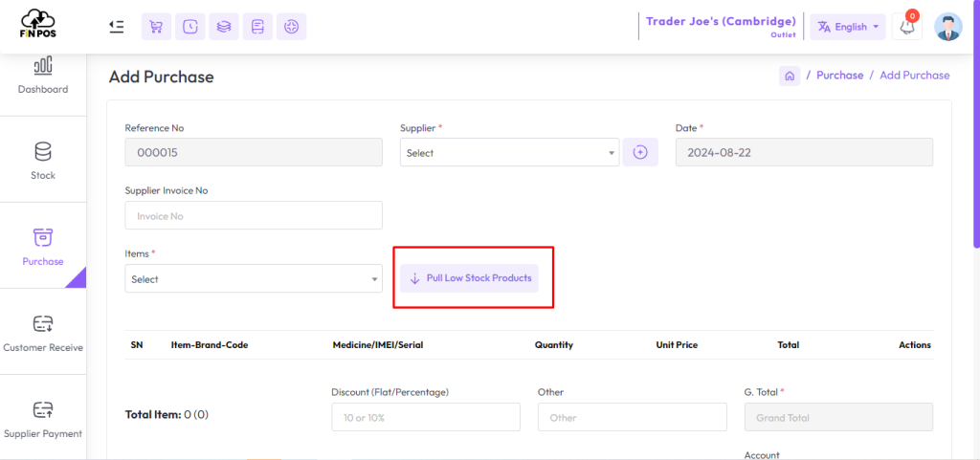Open the clock shortcut icon in toolbar

coord(190,27)
